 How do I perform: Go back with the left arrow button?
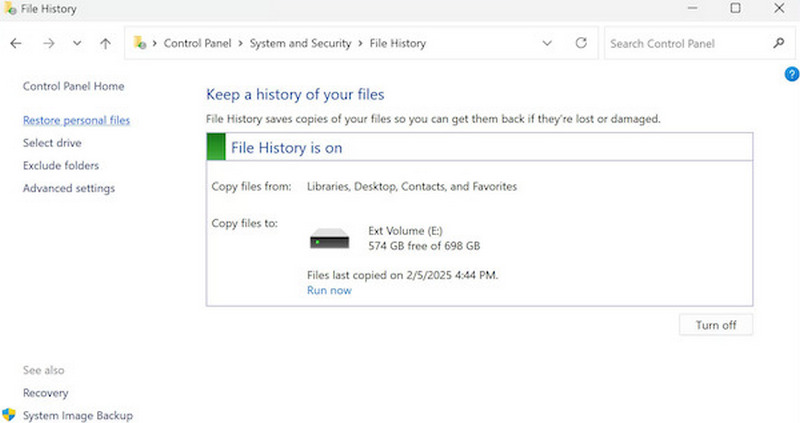click(x=16, y=44)
